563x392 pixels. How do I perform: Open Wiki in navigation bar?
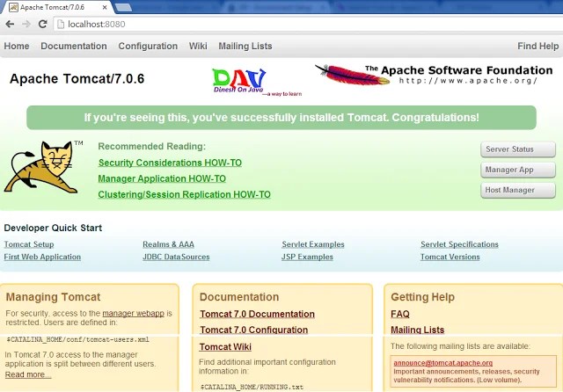click(x=198, y=46)
